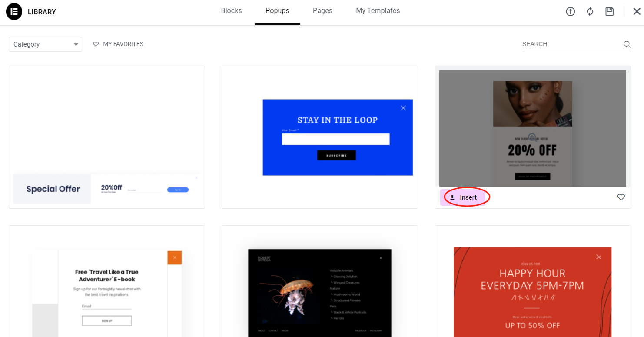Focus the Search input field
644x337 pixels.
(571, 44)
